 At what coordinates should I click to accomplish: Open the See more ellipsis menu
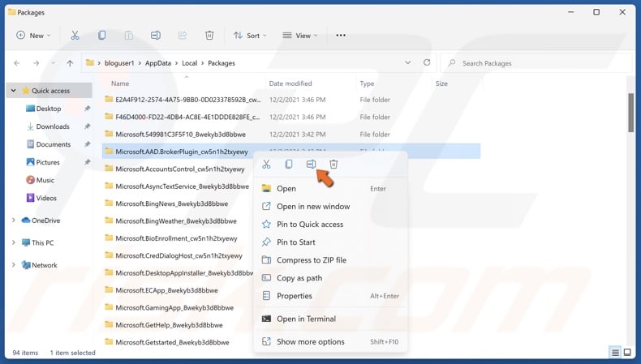point(341,36)
